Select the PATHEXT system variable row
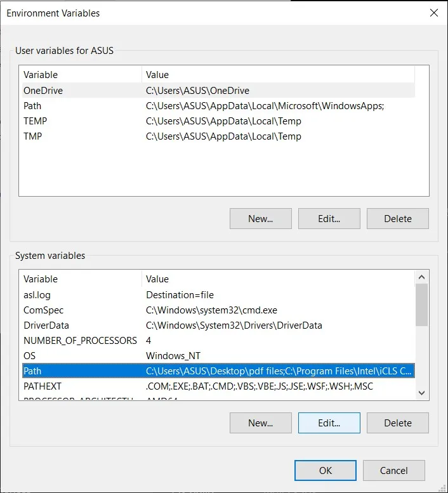Viewport: 448px width, 493px height. click(x=43, y=386)
